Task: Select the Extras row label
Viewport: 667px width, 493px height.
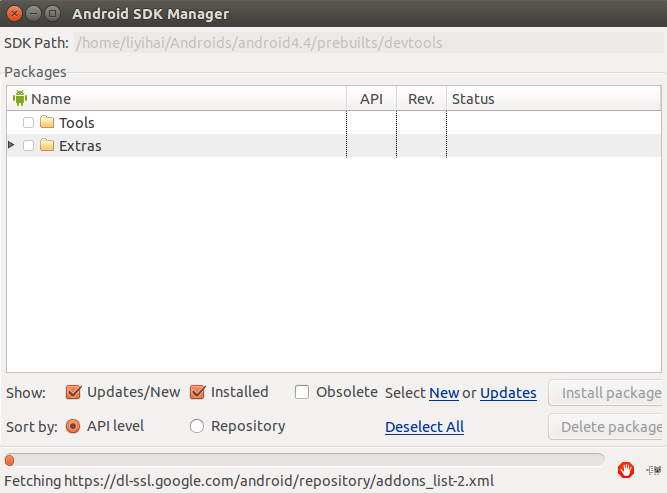Action: (x=80, y=145)
